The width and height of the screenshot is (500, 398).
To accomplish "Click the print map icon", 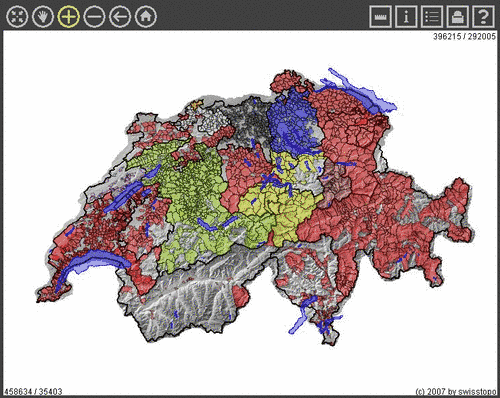I will pos(457,16).
